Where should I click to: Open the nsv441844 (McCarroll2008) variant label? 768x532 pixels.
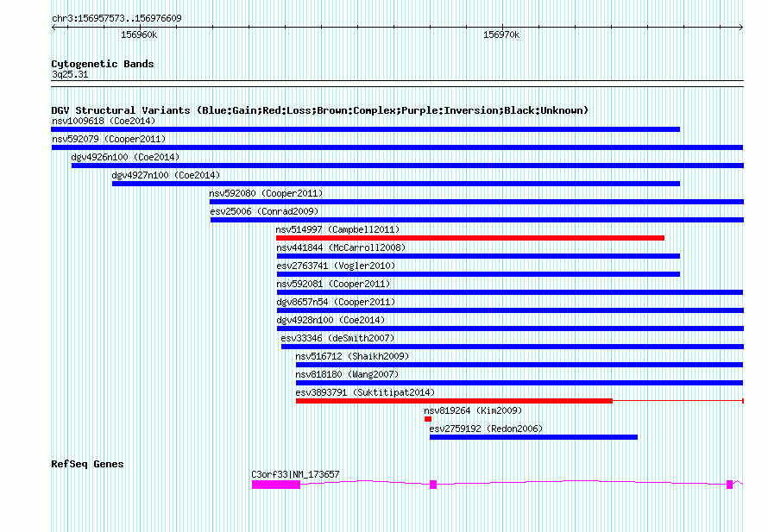click(341, 247)
